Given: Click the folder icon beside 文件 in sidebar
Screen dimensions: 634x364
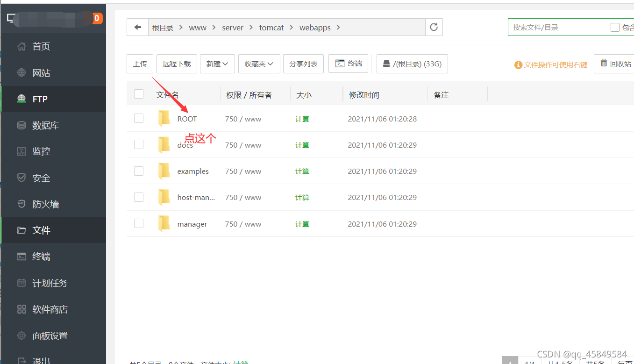Looking at the screenshot, I should [21, 230].
